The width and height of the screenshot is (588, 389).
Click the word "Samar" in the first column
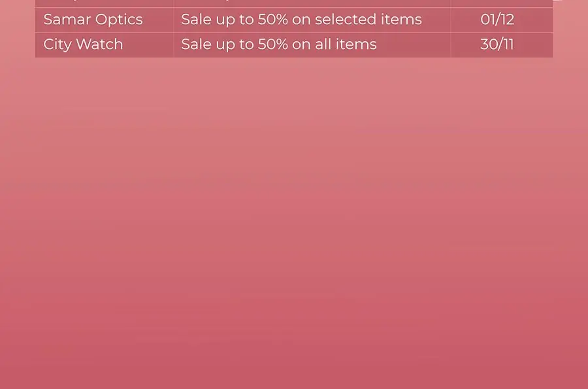[67, 20]
